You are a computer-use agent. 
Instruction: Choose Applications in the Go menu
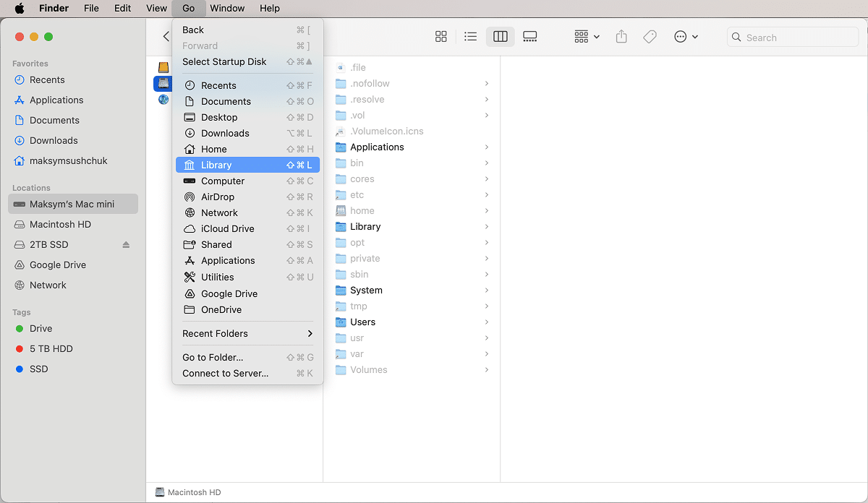point(247,260)
